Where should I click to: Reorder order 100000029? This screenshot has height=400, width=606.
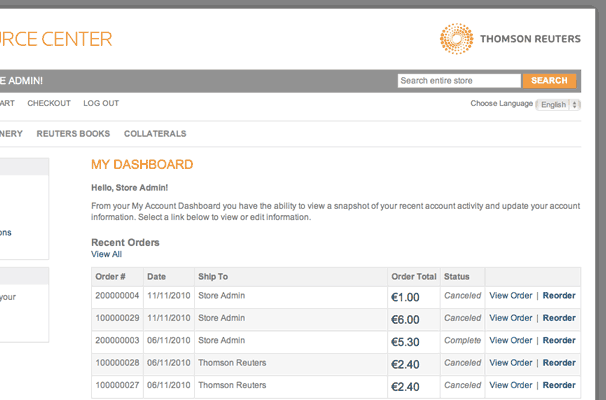(x=559, y=318)
